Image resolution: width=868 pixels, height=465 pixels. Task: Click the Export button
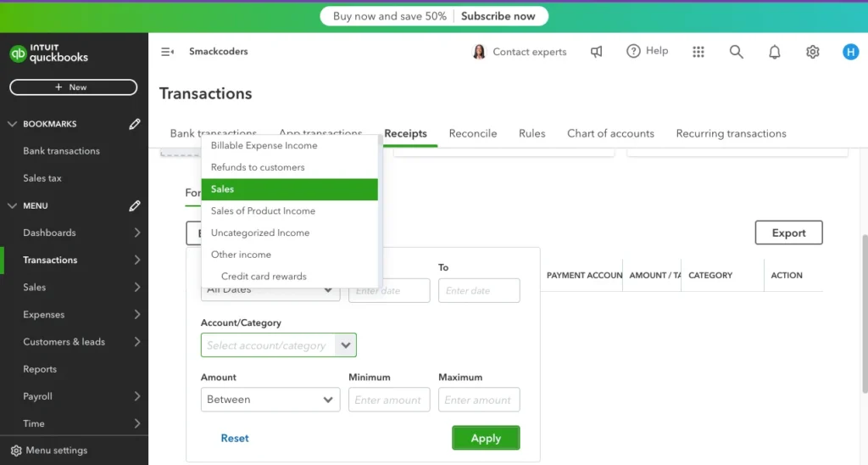[788, 232]
